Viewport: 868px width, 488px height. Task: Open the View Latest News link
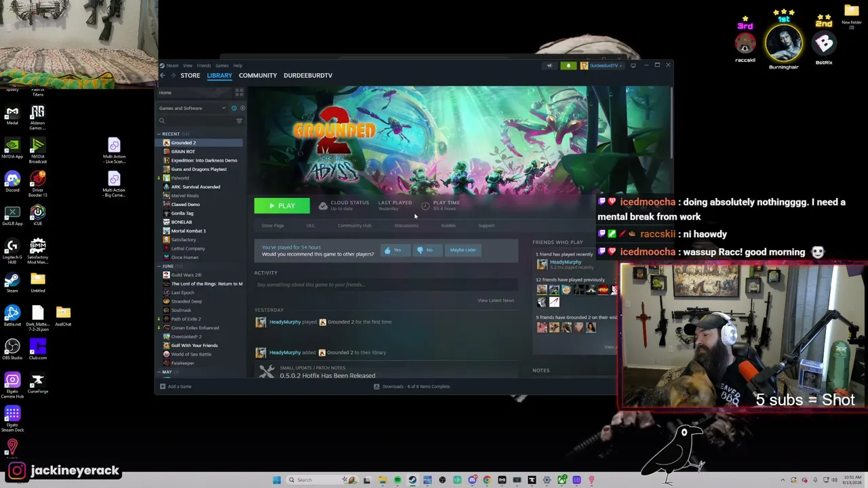coord(496,300)
